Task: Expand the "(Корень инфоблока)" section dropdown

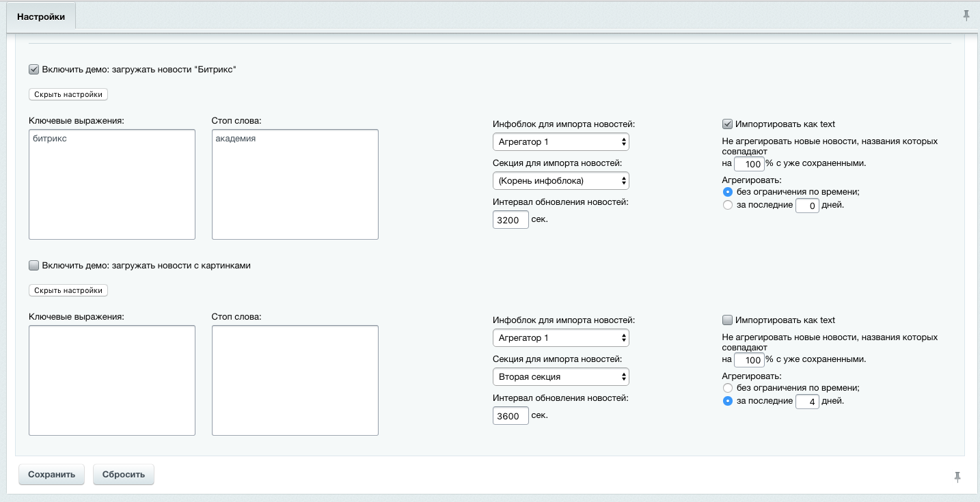Action: (560, 180)
